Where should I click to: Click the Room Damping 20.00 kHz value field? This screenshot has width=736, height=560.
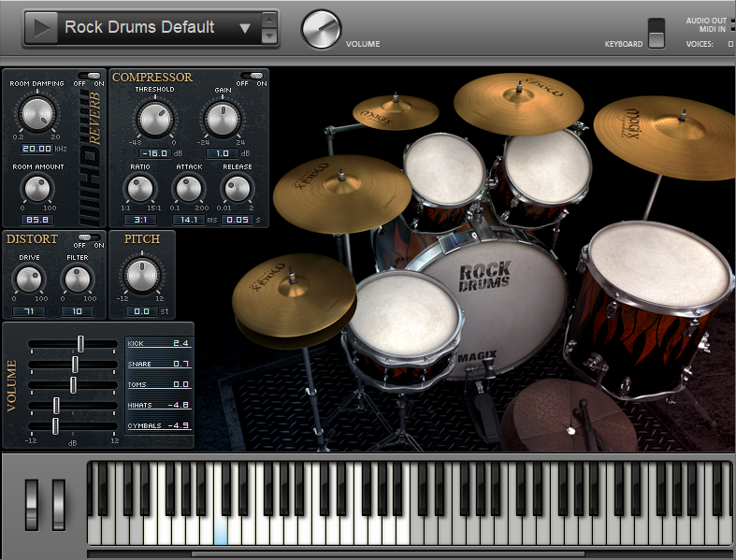click(36, 149)
